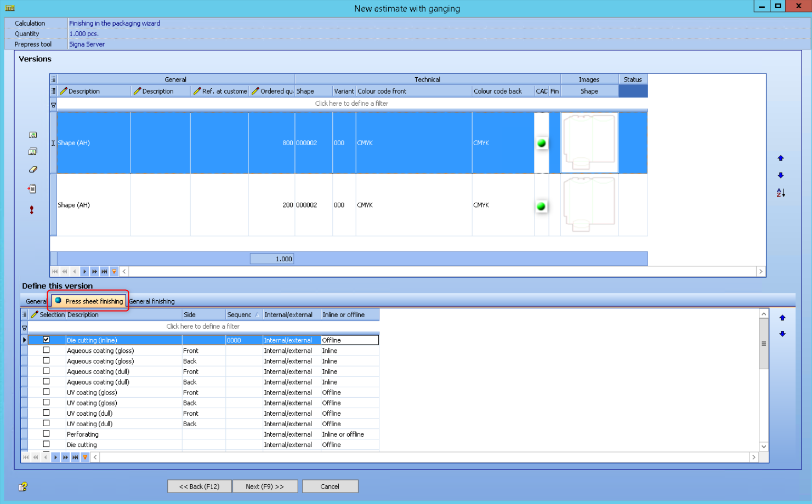The image size is (812, 504).
Task: Check UV coating (dull) Front checkbox
Action: point(46,413)
